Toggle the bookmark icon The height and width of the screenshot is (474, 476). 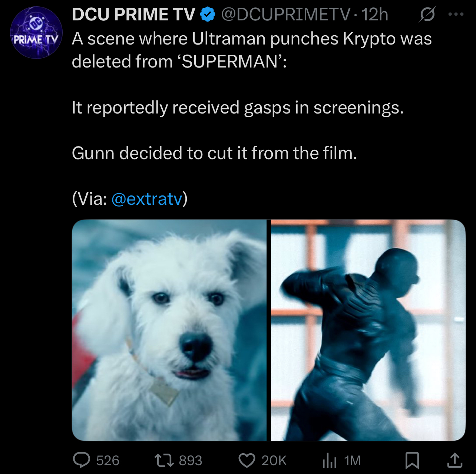point(412,460)
